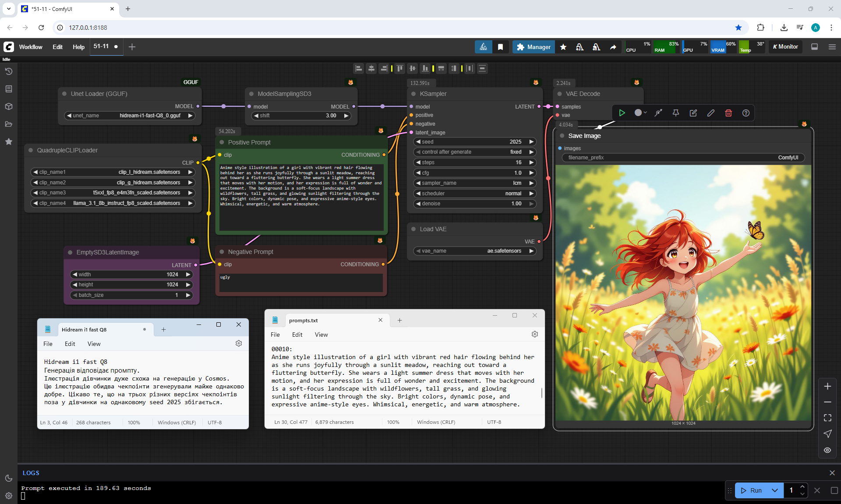Viewport: 841px width, 504px height.
Task: Open Run button dropdown arrow
Action: pyautogui.click(x=775, y=490)
